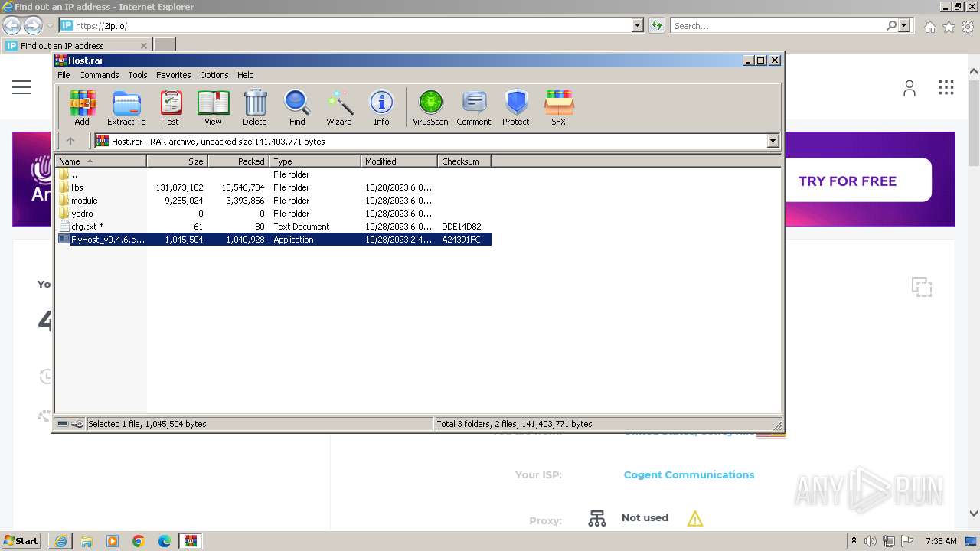Open the Comment tool
The height and width of the screenshot is (551, 980).
pyautogui.click(x=474, y=107)
